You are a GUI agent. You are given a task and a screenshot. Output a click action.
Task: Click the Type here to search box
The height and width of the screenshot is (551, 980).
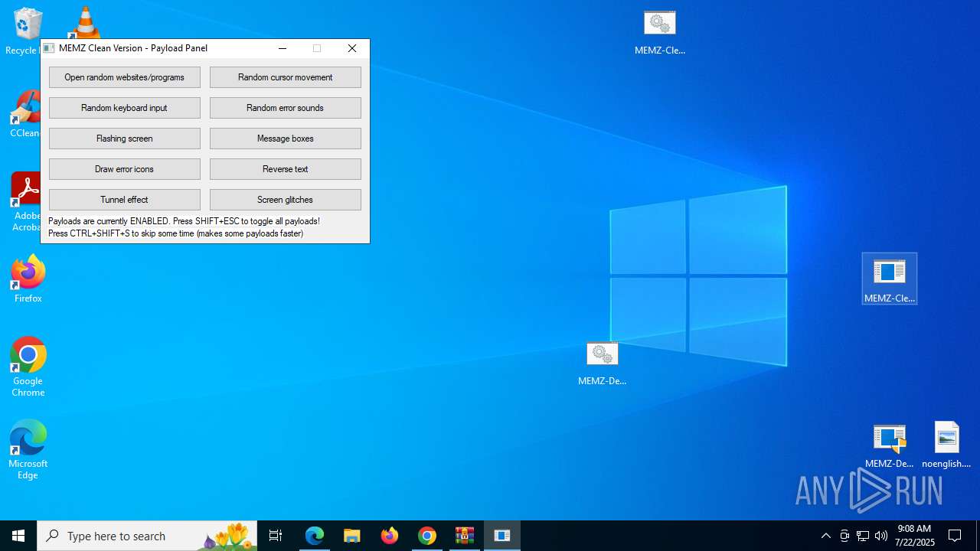[x=147, y=536]
